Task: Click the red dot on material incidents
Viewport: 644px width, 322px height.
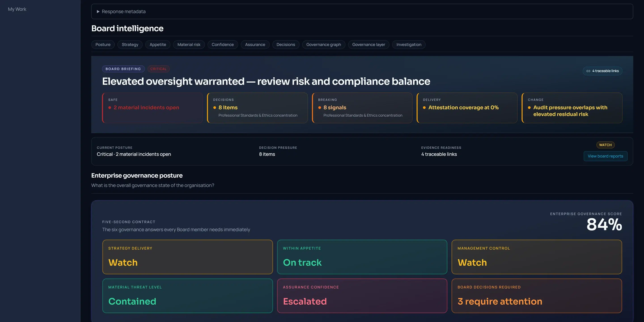Action: pos(110,108)
